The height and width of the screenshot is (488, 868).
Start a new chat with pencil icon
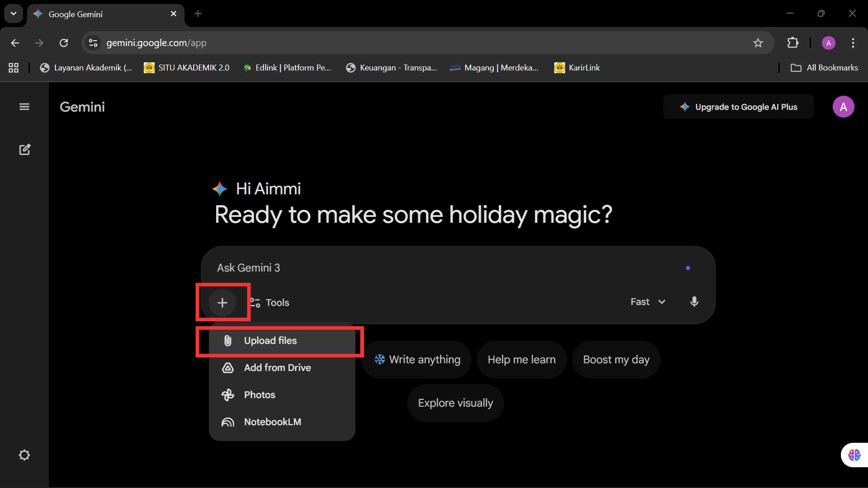[x=24, y=150]
